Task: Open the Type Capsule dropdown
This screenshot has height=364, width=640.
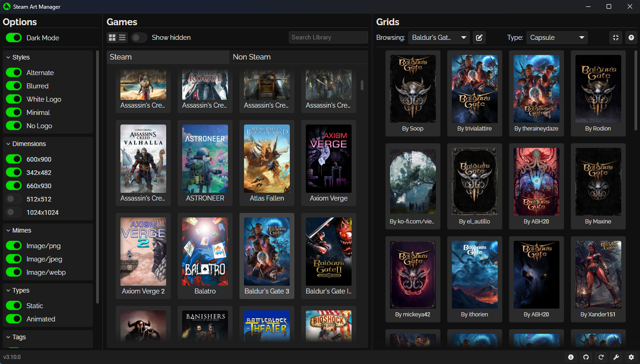Action: pyautogui.click(x=557, y=38)
